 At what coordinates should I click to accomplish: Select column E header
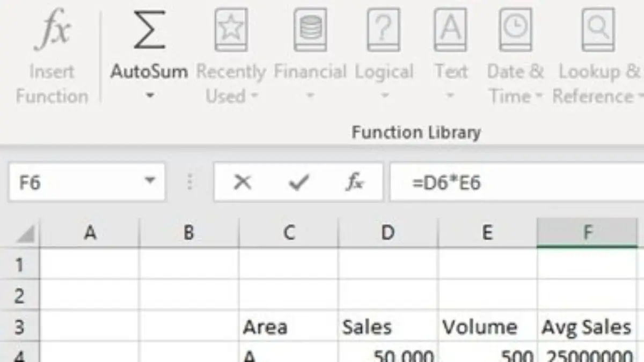click(487, 233)
